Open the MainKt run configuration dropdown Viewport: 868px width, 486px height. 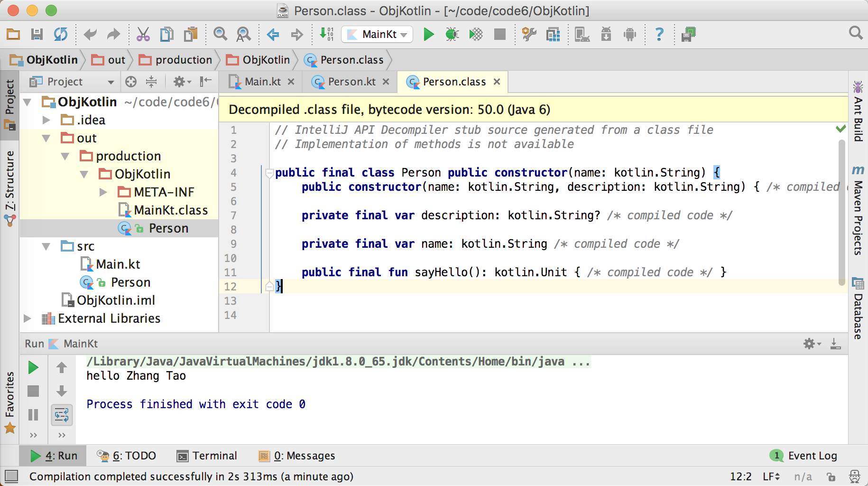(x=377, y=34)
